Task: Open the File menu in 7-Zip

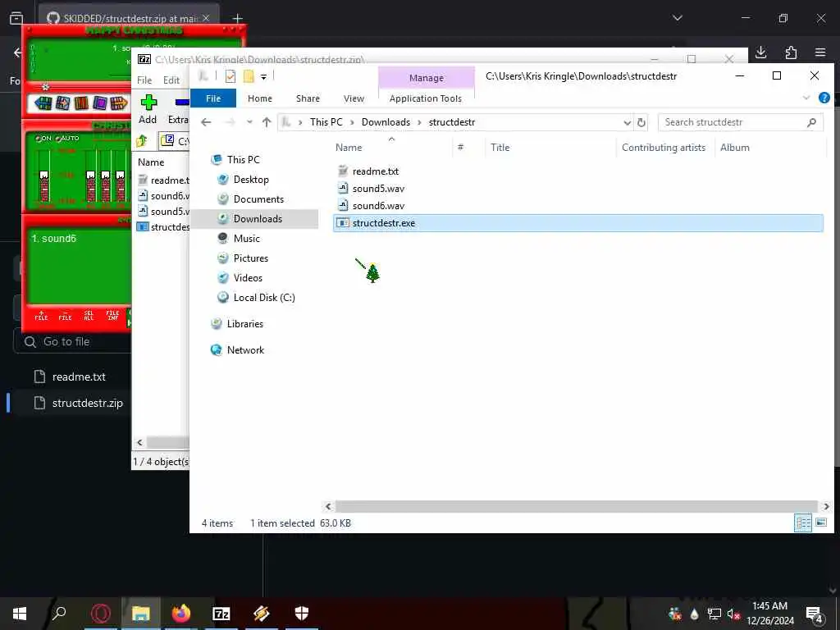Action: [x=144, y=80]
